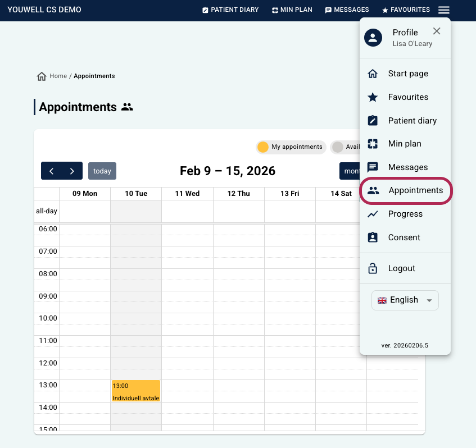Click the Start page home icon
The width and height of the screenshot is (476, 448).
tap(373, 74)
